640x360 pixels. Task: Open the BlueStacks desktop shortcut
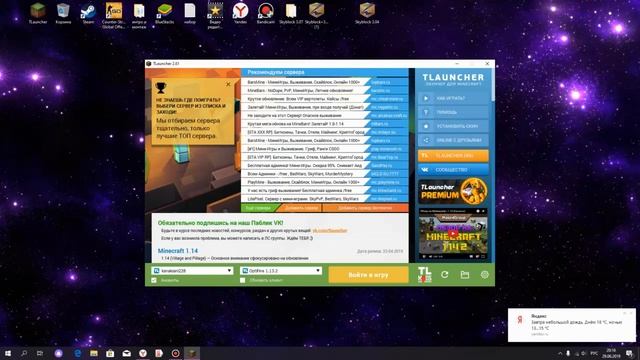click(164, 13)
